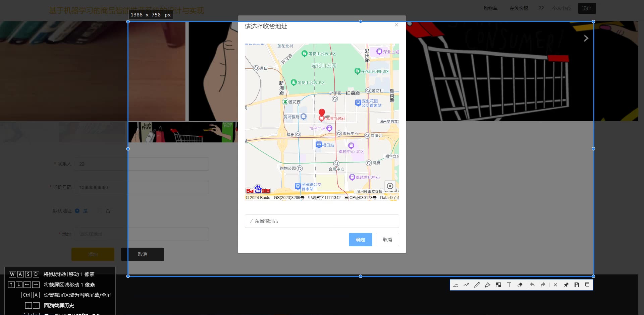Click the 退出 logout button
The width and height of the screenshot is (644, 315).
[587, 8]
